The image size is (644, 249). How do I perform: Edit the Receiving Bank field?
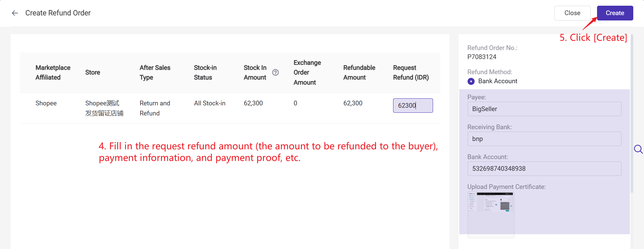pos(544,139)
